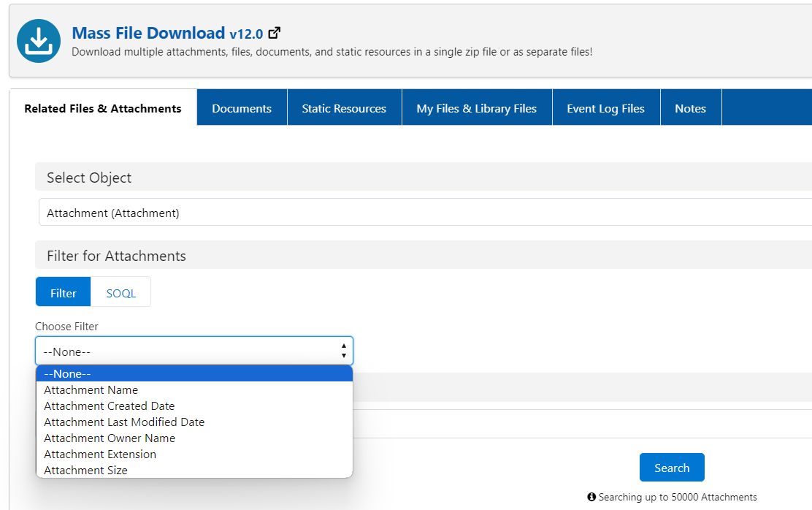Click the Filter for Attachments header
This screenshot has width=812, height=510.
(424, 255)
